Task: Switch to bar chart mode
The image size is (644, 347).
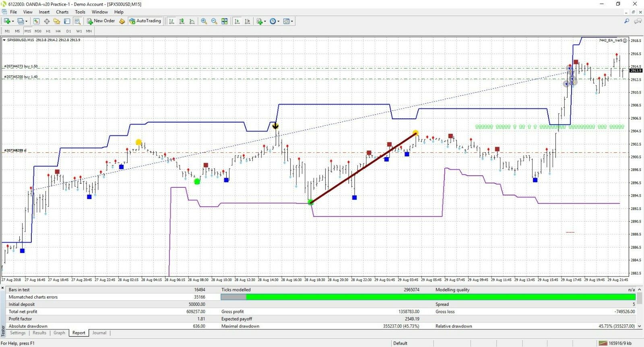Action: [x=171, y=21]
